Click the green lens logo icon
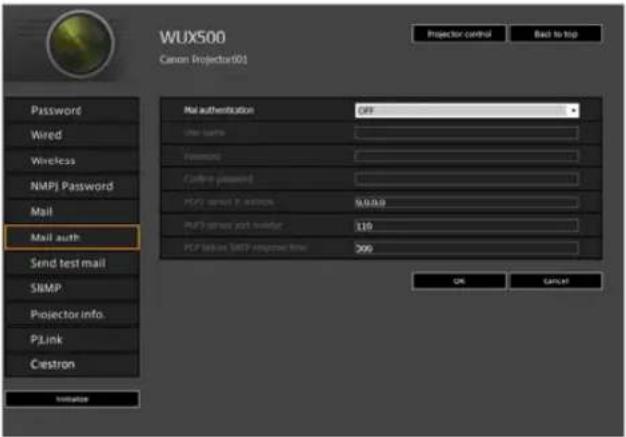 [81, 44]
